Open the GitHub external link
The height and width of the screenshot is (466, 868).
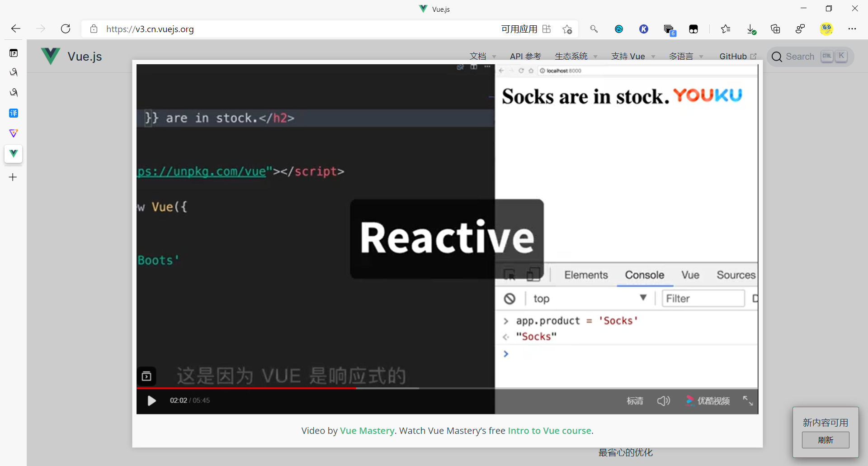(x=738, y=57)
